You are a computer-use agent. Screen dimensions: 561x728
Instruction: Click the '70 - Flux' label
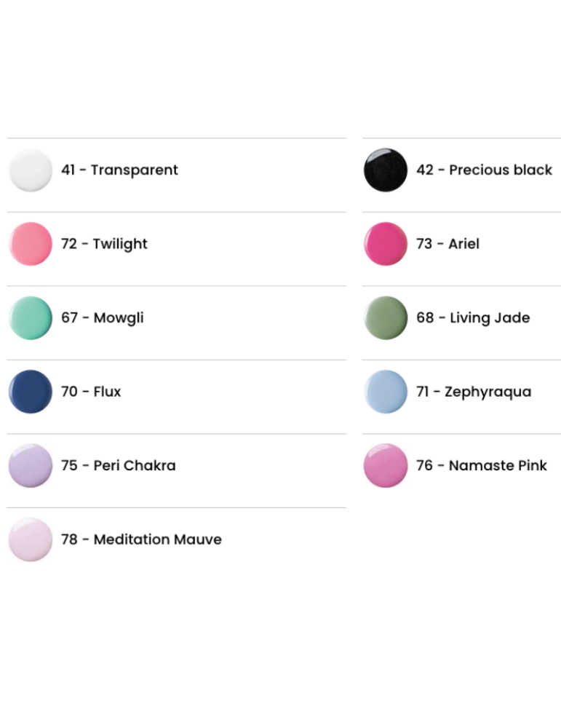91,392
